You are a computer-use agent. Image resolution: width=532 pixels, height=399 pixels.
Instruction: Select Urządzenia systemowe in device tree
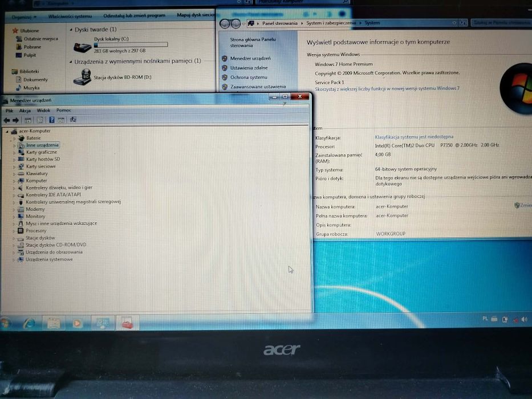point(49,259)
